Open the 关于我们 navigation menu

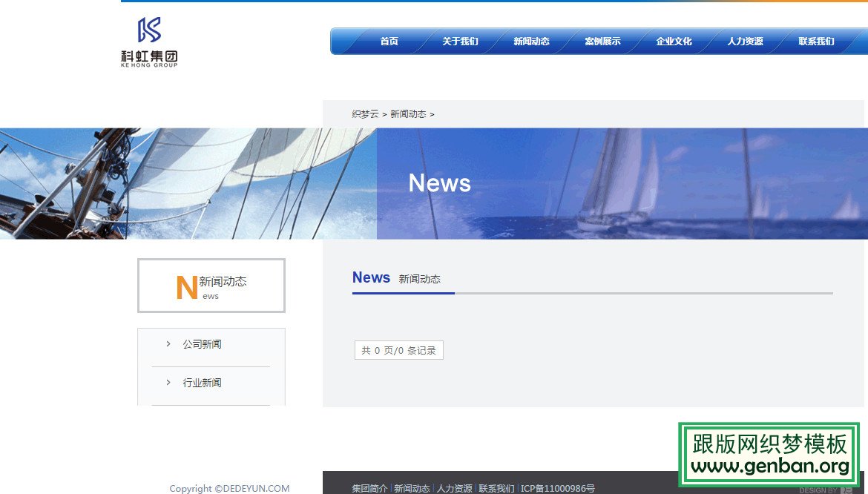coord(460,42)
